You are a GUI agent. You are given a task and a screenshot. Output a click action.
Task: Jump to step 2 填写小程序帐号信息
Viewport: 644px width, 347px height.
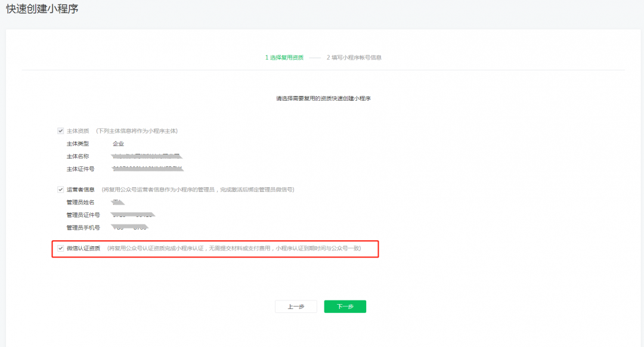pyautogui.click(x=354, y=58)
